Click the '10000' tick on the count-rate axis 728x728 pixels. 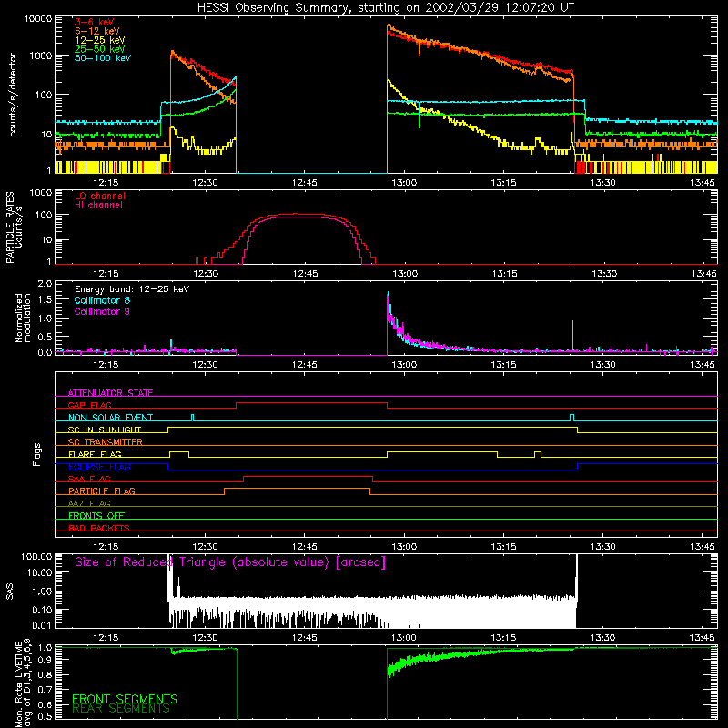click(x=38, y=18)
